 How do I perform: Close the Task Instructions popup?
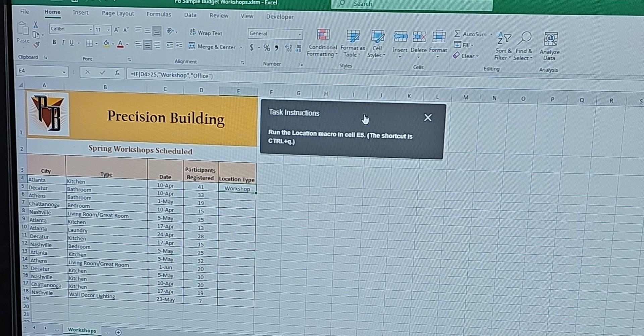[428, 118]
